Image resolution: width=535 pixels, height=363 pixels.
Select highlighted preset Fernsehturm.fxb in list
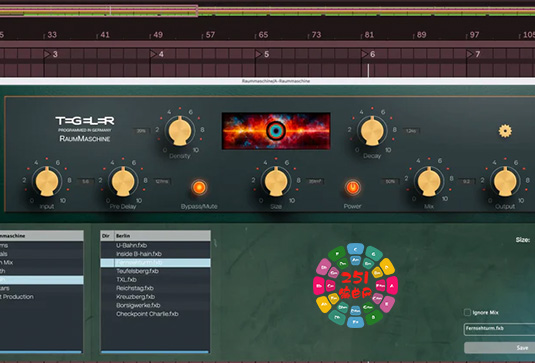click(x=156, y=262)
